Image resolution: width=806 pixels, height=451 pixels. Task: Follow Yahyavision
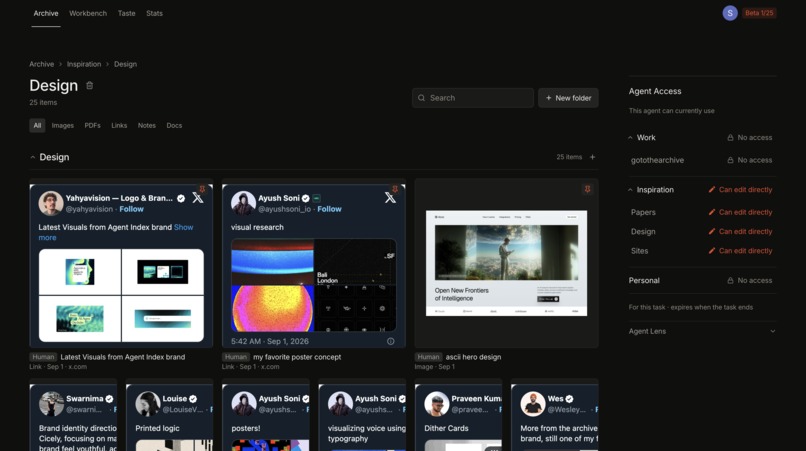pyautogui.click(x=132, y=209)
